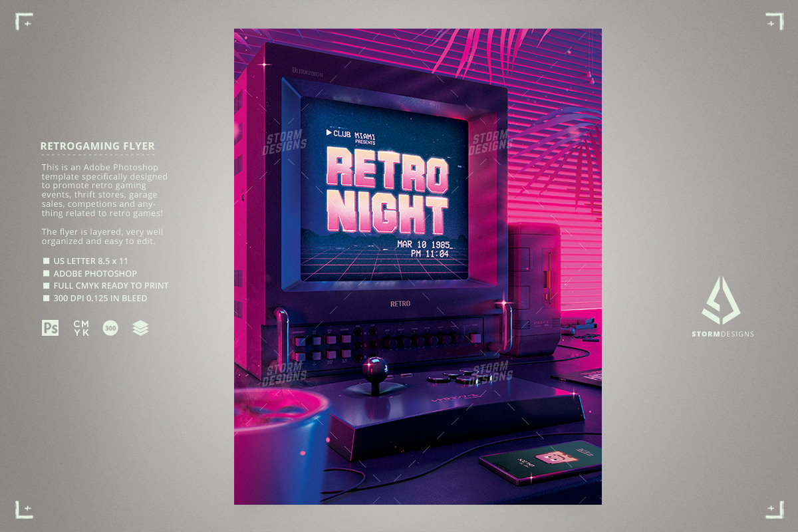Click the STORMDESIGNS text under the logo
This screenshot has width=798, height=532.
pyautogui.click(x=722, y=334)
